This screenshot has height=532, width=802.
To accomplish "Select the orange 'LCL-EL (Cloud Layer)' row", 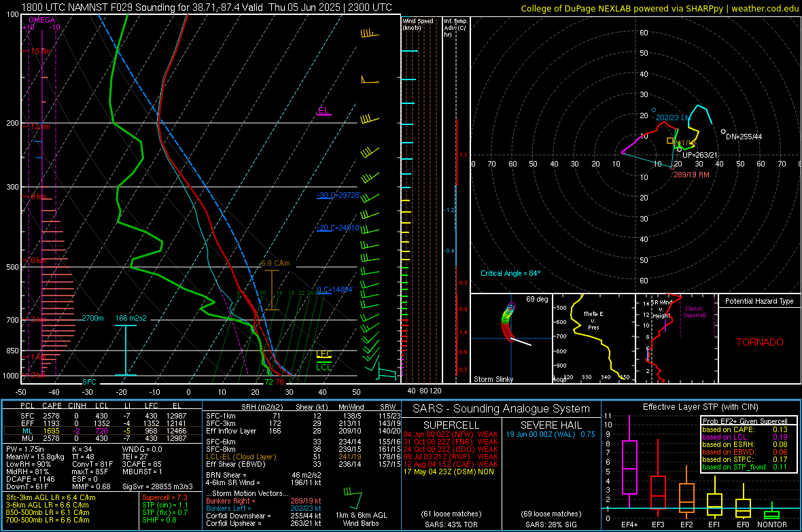I will 303,457.
